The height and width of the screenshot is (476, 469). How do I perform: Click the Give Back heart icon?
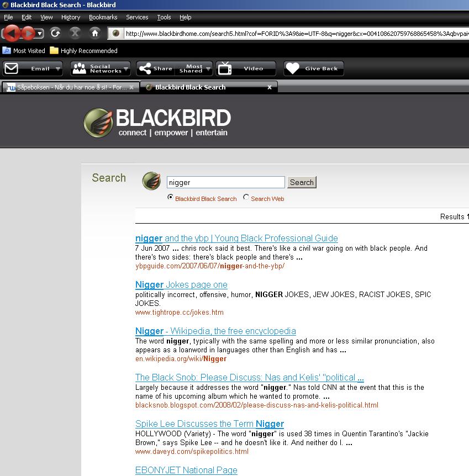click(293, 68)
